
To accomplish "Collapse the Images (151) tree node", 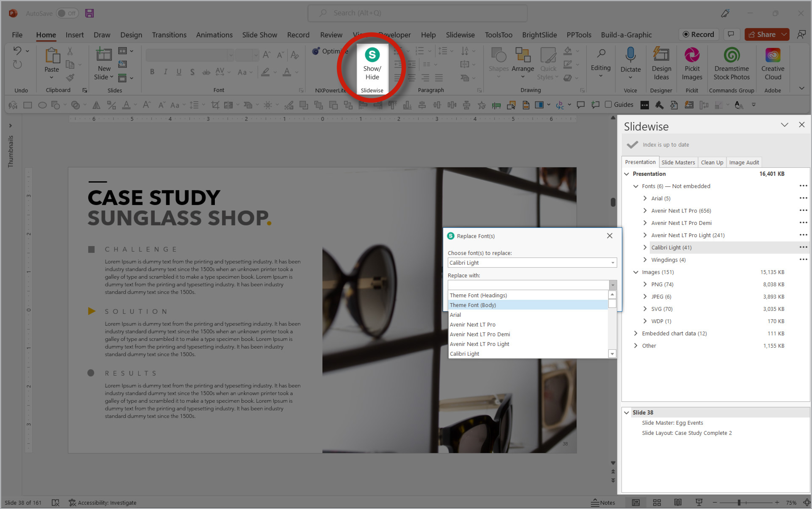I will coord(635,272).
